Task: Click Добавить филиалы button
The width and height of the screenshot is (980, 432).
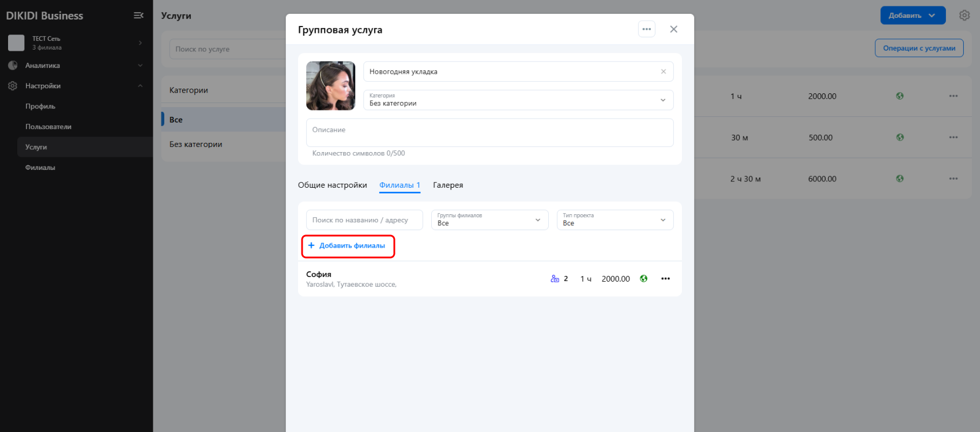Action: coord(348,246)
